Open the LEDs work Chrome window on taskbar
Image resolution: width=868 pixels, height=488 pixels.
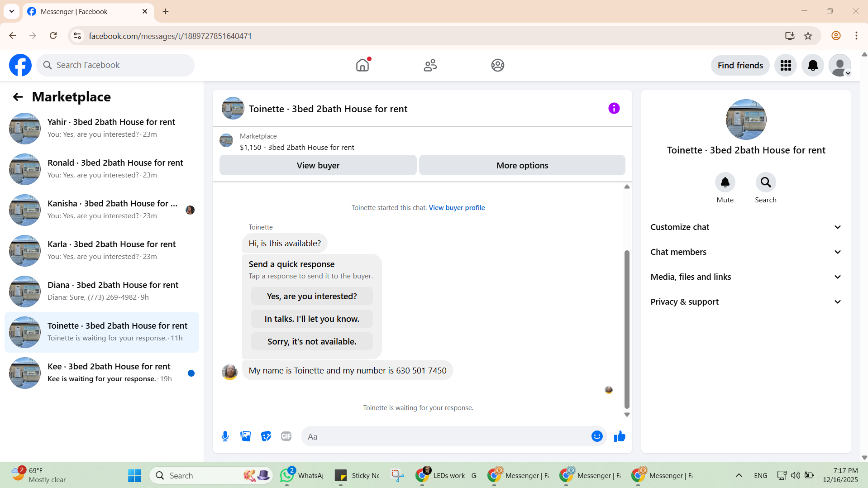click(447, 476)
